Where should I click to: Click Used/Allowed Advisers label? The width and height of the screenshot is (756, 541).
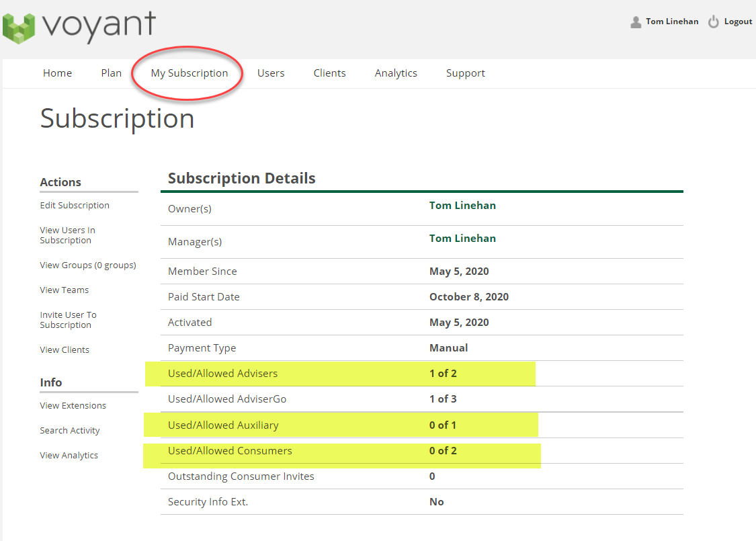click(222, 374)
